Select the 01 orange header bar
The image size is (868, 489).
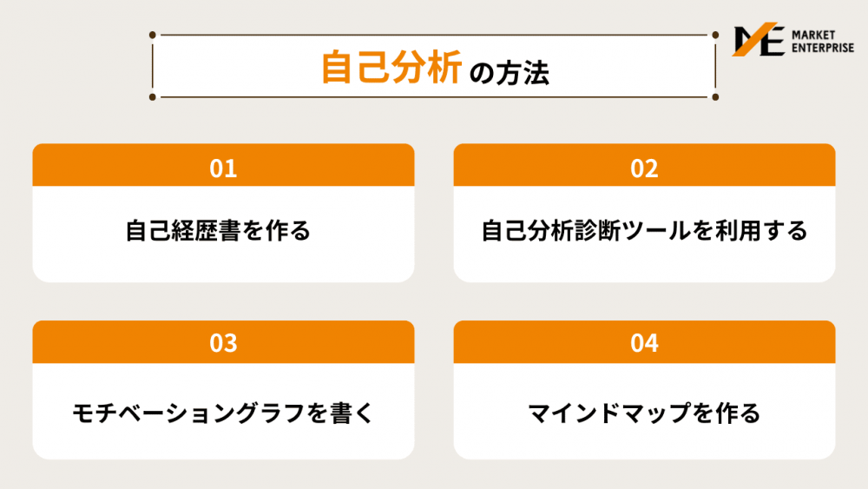coord(223,165)
